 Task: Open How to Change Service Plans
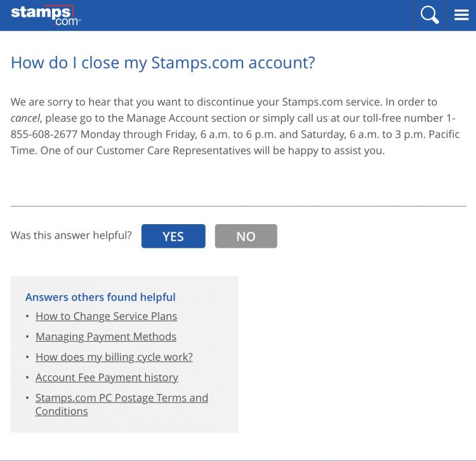click(106, 316)
